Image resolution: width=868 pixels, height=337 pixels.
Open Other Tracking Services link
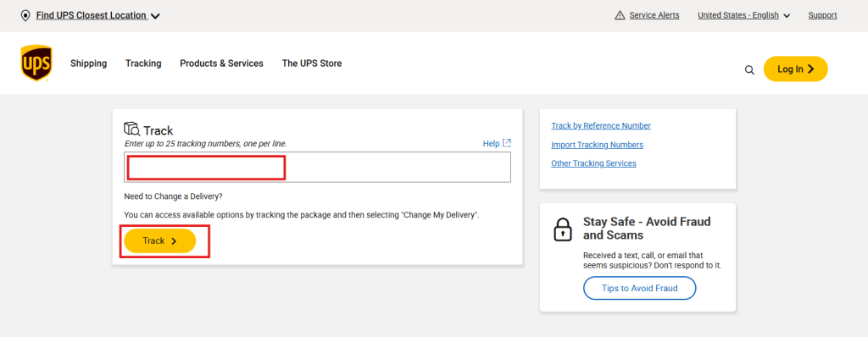point(594,163)
